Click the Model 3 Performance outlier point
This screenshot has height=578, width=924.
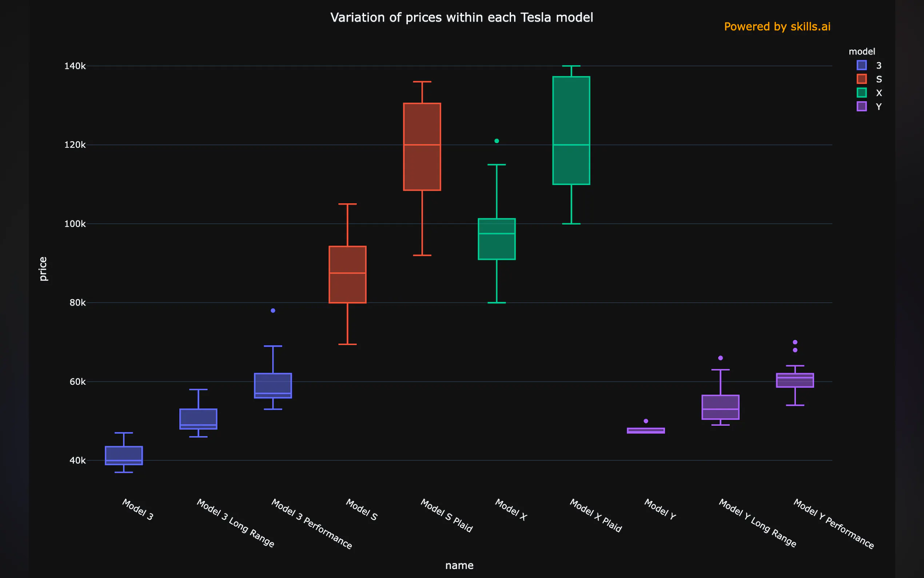273,311
